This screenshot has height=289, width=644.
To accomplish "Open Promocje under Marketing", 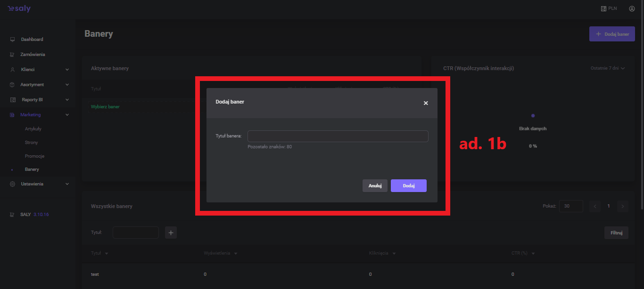I will [34, 156].
